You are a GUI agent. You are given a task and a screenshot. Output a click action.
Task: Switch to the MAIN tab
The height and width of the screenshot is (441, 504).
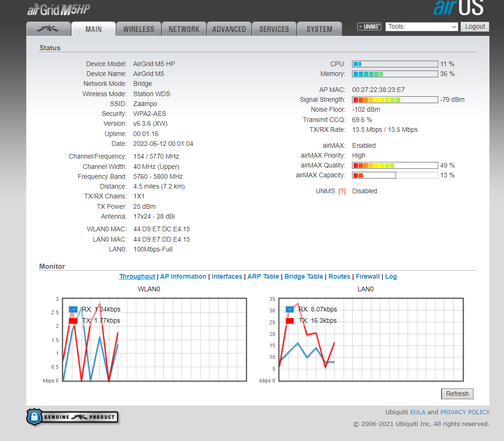coord(93,29)
